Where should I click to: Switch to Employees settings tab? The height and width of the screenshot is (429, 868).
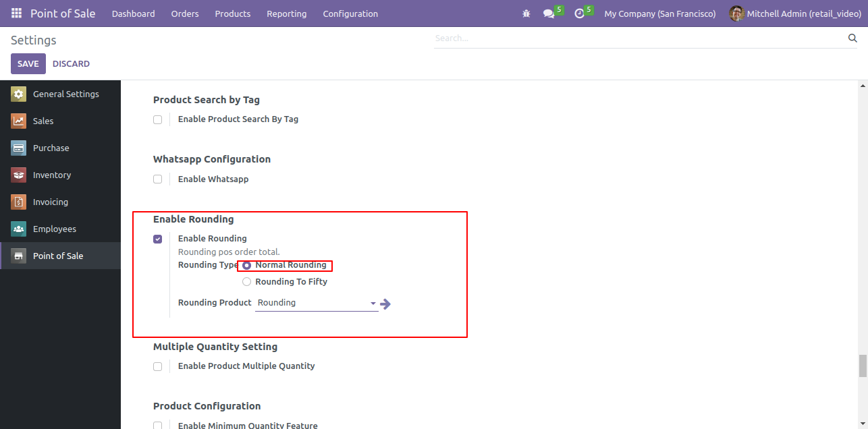[60, 229]
